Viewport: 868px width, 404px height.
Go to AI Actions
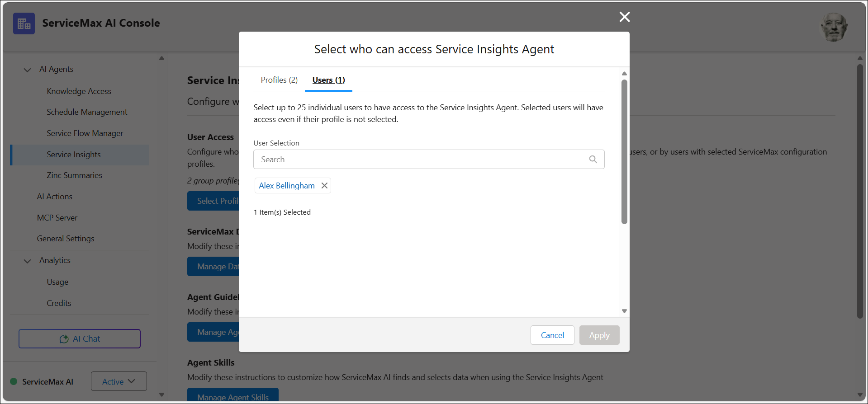click(54, 197)
